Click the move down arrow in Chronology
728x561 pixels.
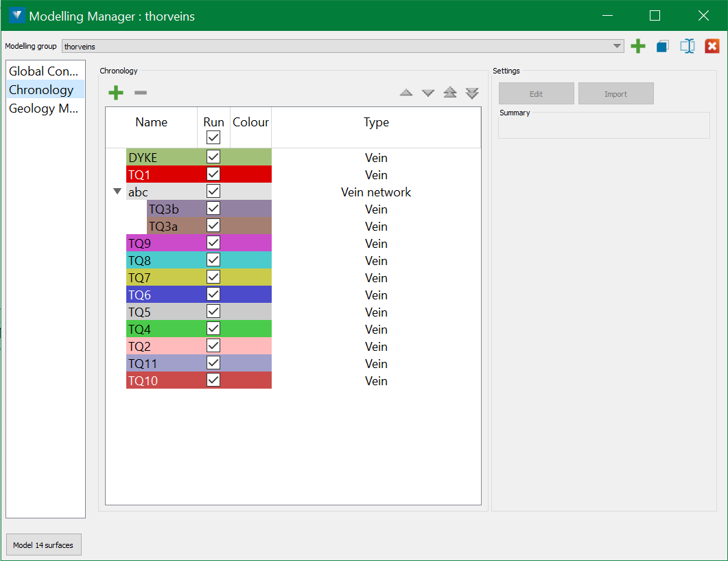click(428, 93)
